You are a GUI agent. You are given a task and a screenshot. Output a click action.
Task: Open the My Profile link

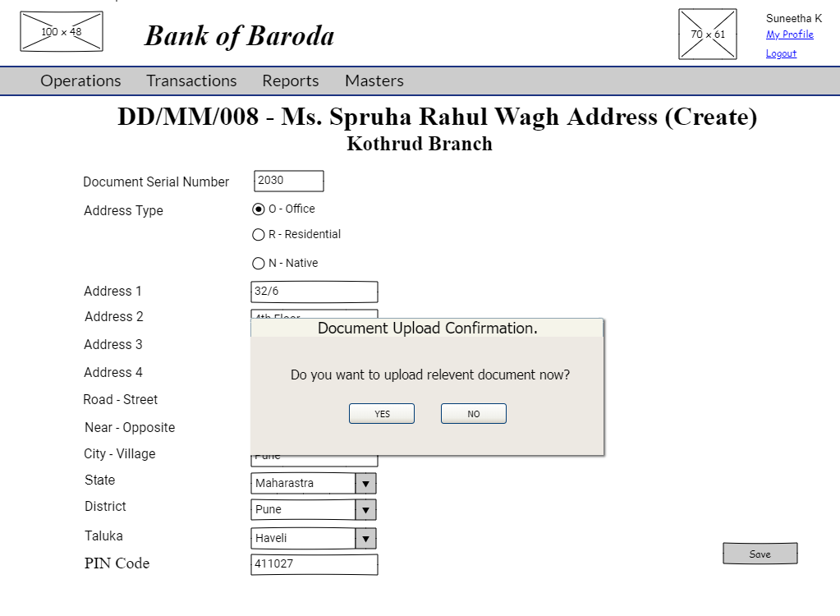789,34
